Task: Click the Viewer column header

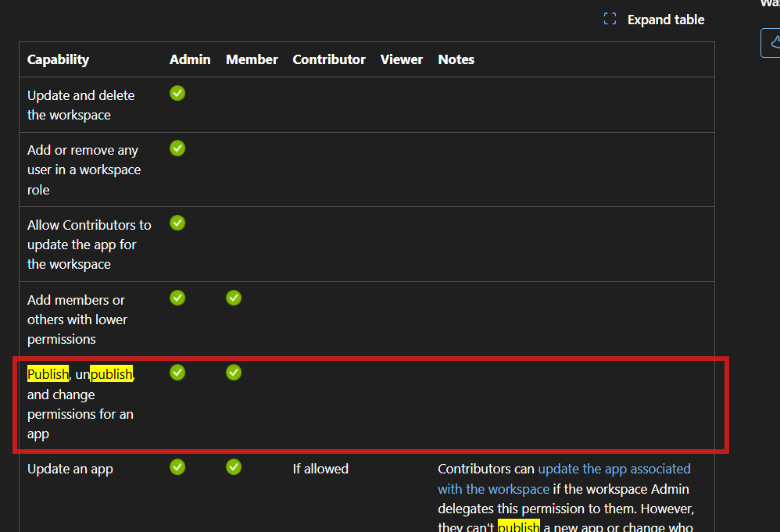Action: 402,59
